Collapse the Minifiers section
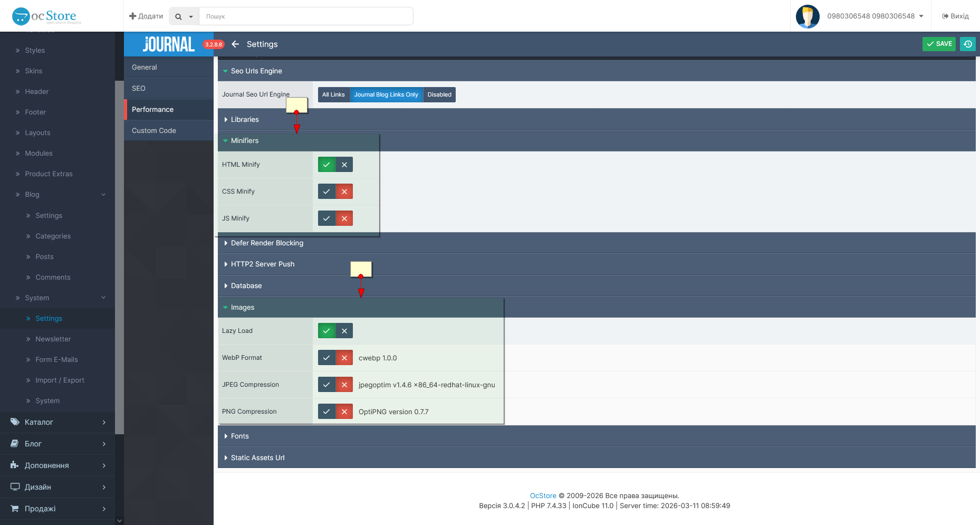The width and height of the screenshot is (980, 525). (x=597, y=141)
